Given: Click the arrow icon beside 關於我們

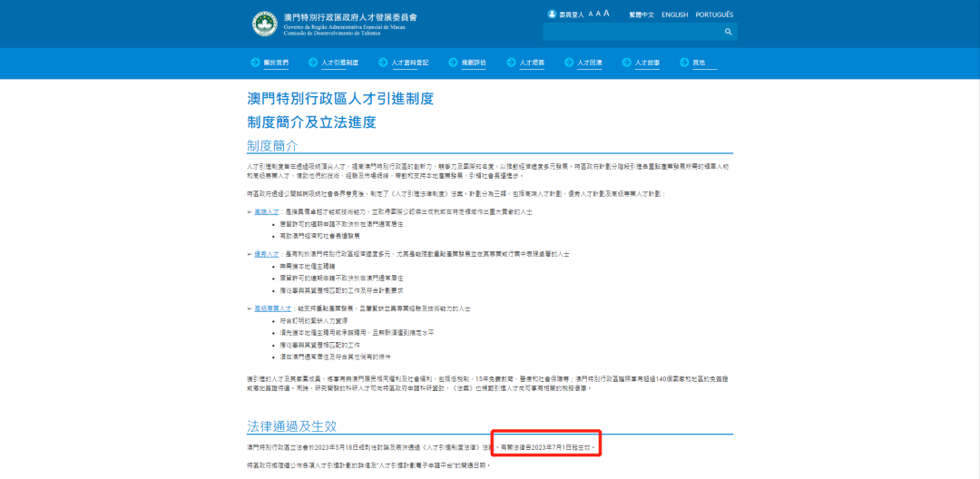Looking at the screenshot, I should (x=255, y=63).
